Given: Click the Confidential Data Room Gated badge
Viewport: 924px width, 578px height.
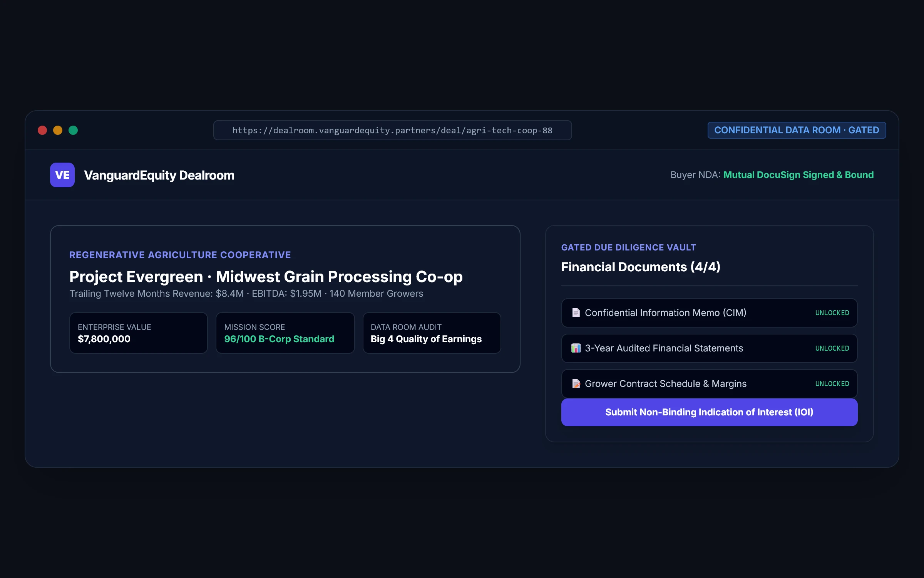Looking at the screenshot, I should [x=797, y=130].
